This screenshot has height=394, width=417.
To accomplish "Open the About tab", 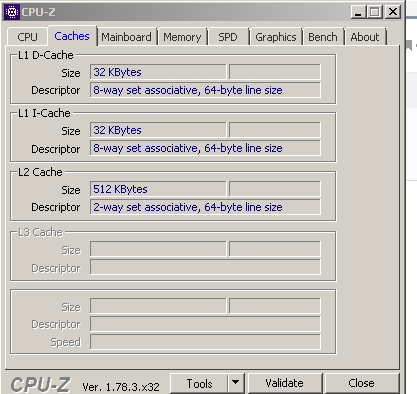I will point(365,37).
